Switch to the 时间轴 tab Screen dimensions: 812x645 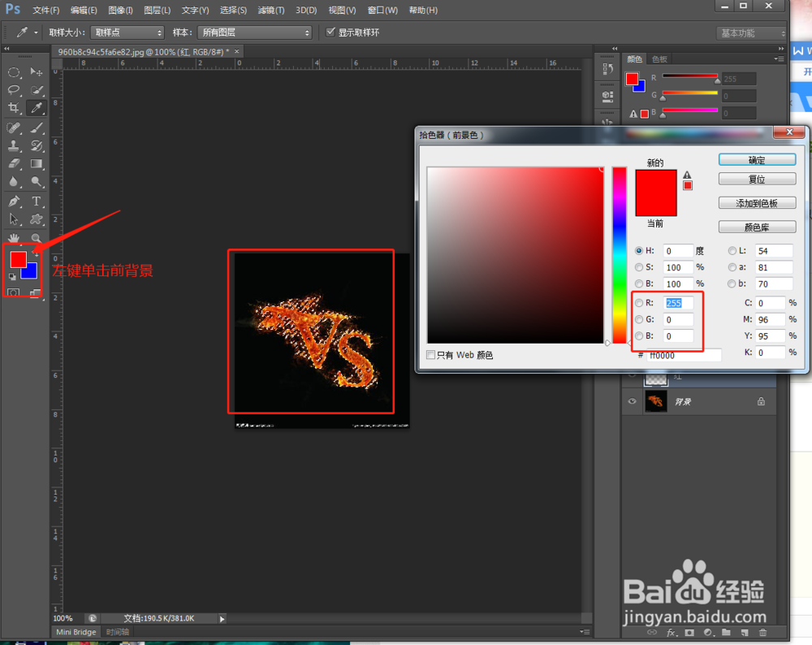tap(118, 632)
